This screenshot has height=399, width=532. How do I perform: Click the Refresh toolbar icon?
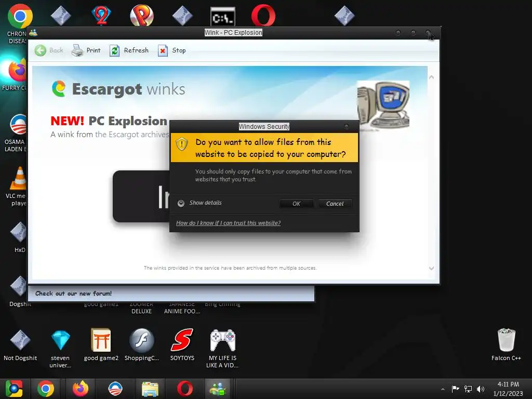click(114, 50)
